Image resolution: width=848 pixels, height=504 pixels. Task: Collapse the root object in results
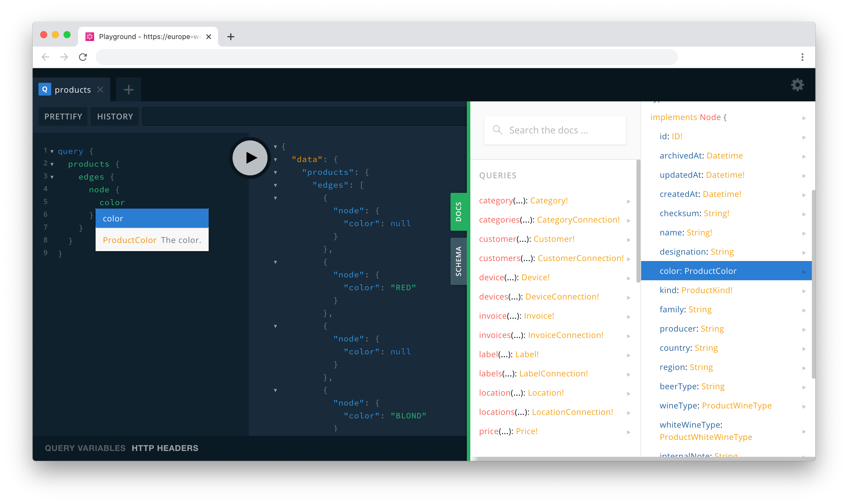pos(275,147)
